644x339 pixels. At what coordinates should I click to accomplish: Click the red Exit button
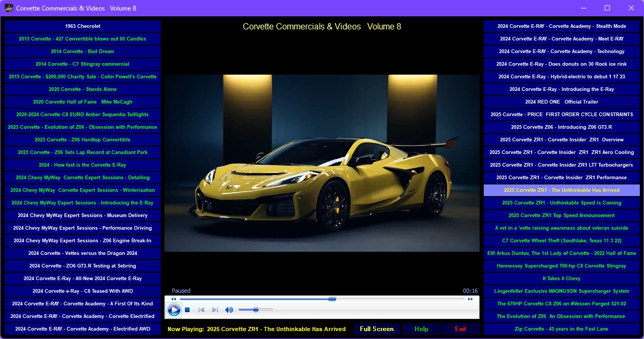click(x=461, y=329)
